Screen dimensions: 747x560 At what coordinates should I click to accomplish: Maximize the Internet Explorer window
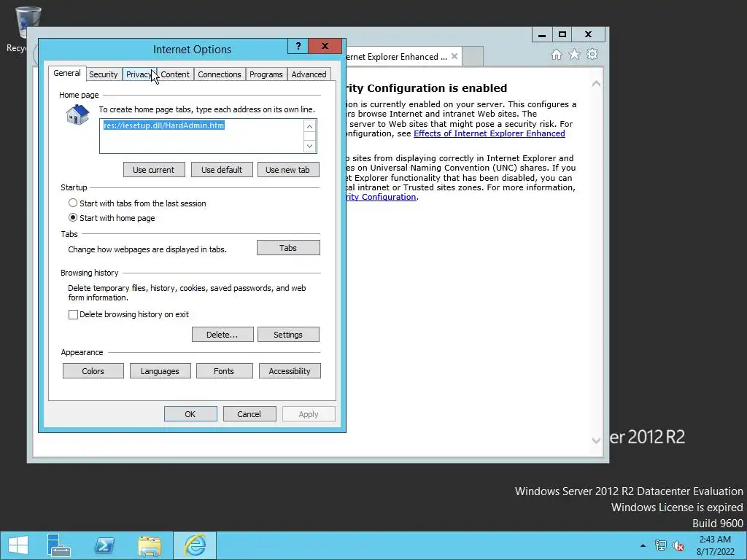pos(562,35)
